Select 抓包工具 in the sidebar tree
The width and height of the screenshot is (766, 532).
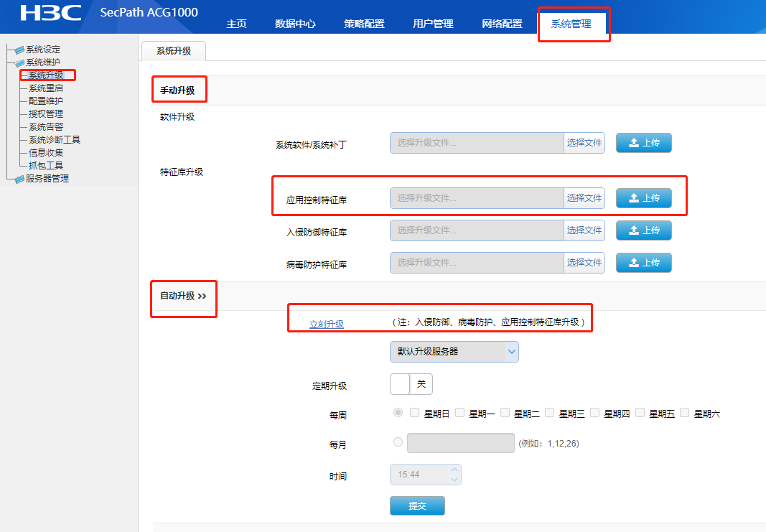46,166
